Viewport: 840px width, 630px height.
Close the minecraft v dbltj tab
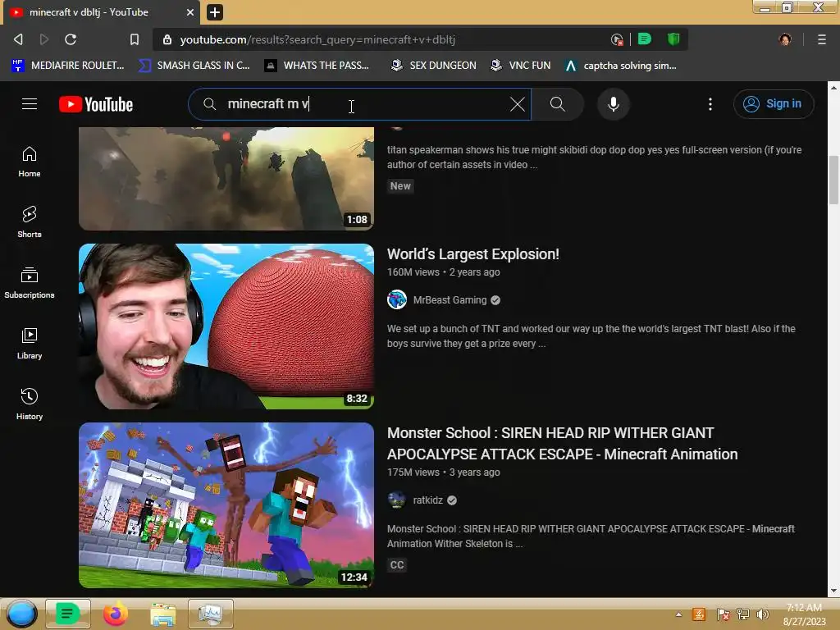coord(190,11)
